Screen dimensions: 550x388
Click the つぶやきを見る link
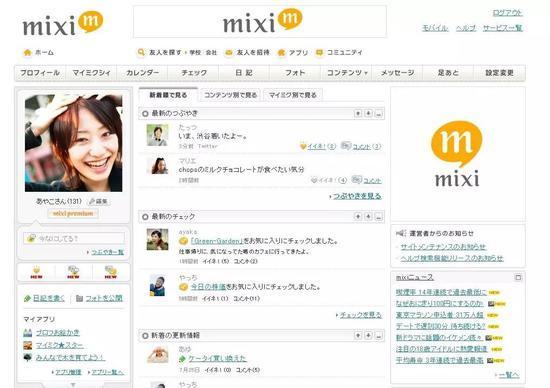[357, 196]
